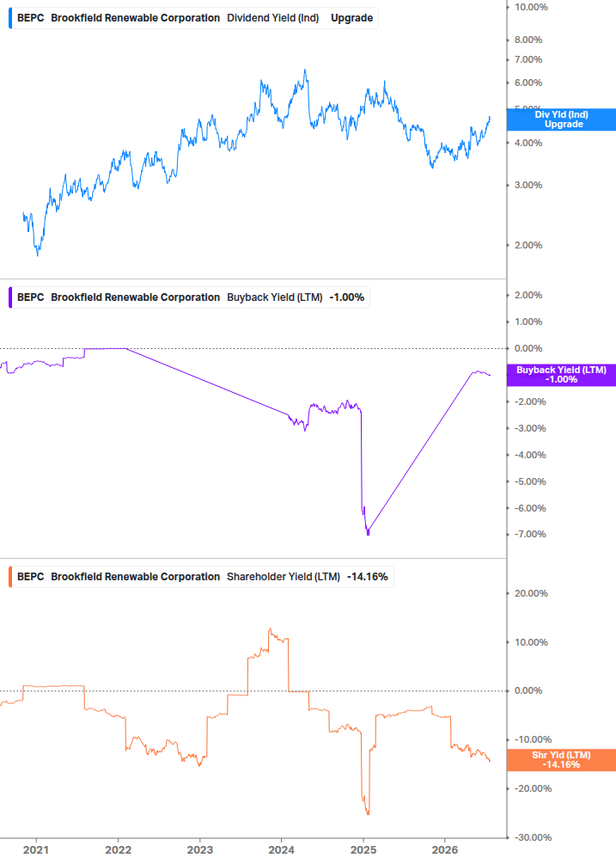Click the -5.00% tick on buyback axis

tap(529, 481)
